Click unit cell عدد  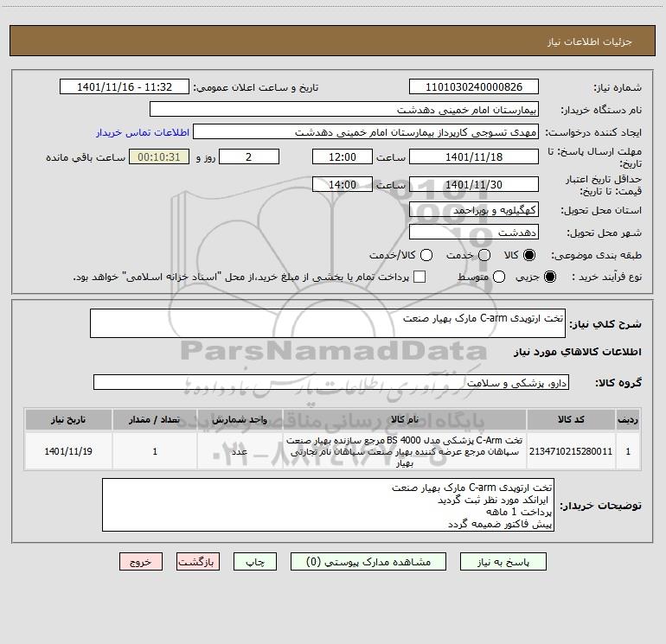pyautogui.click(x=240, y=451)
